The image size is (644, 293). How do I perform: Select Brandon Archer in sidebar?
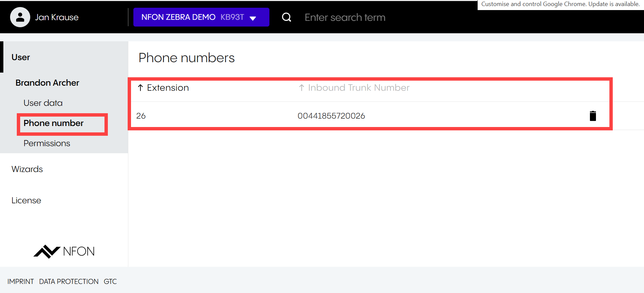(x=47, y=83)
